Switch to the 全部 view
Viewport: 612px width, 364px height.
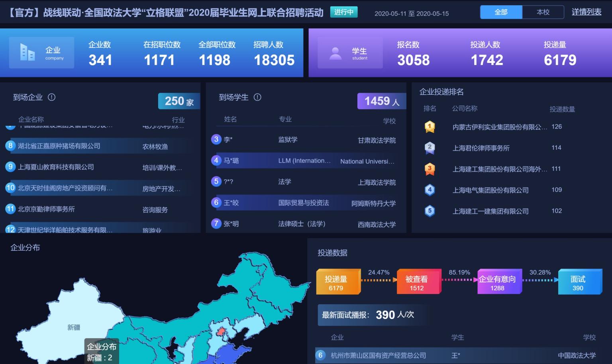coord(501,12)
